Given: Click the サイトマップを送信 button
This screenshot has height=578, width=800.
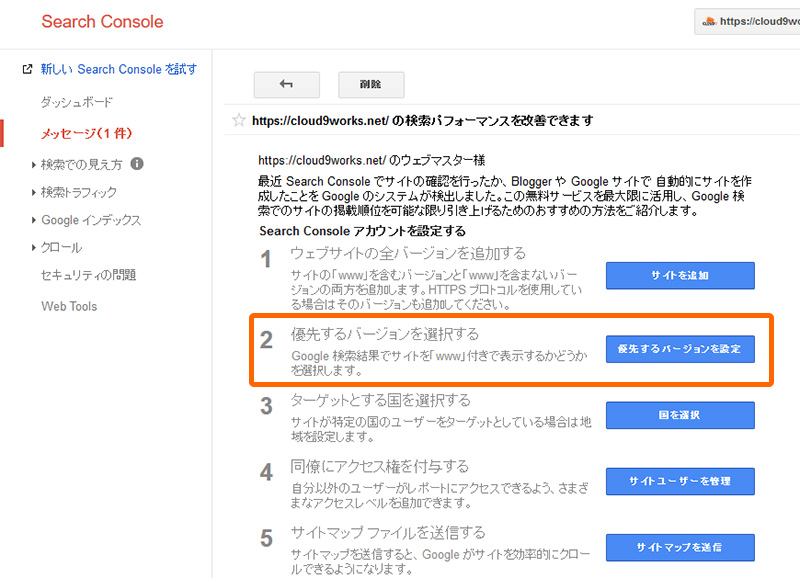Looking at the screenshot, I should pos(680,547).
